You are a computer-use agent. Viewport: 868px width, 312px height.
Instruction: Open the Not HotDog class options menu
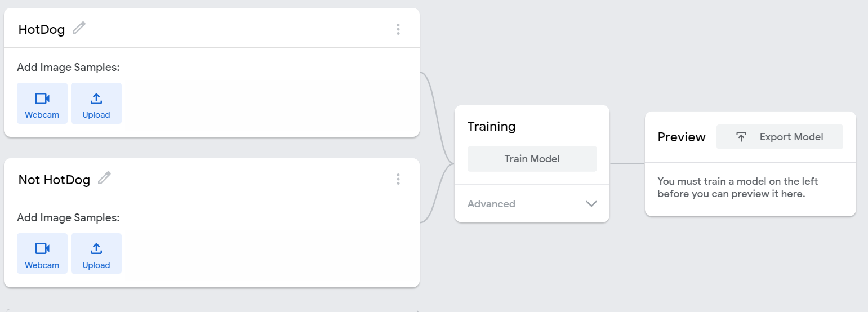[398, 179]
